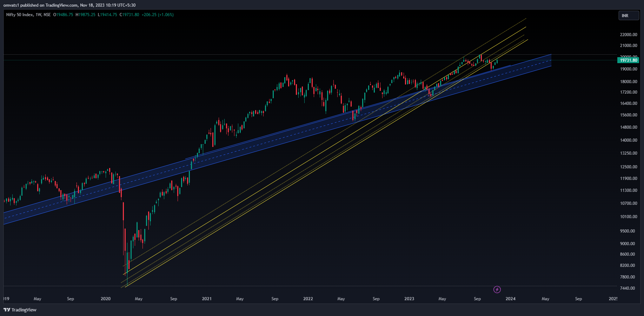Click the 22000.00 price axis label

[x=629, y=35]
